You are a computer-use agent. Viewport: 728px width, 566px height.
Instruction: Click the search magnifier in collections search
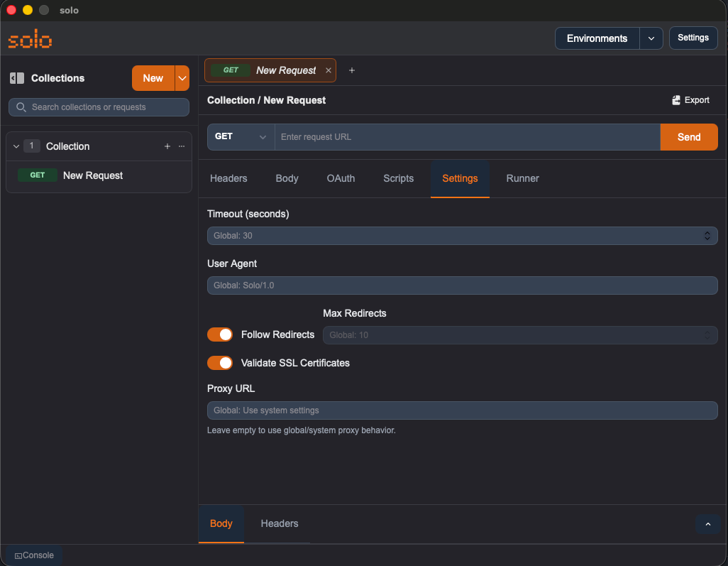point(21,107)
